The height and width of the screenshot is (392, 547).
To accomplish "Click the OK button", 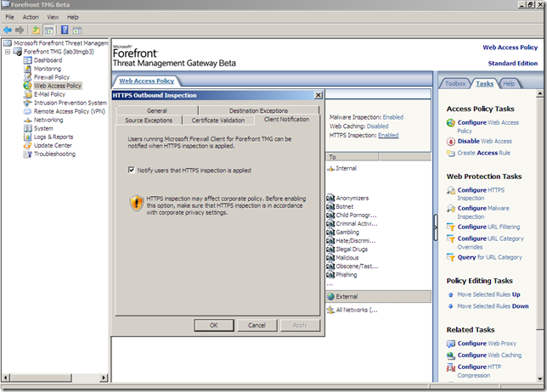I will 214,325.
